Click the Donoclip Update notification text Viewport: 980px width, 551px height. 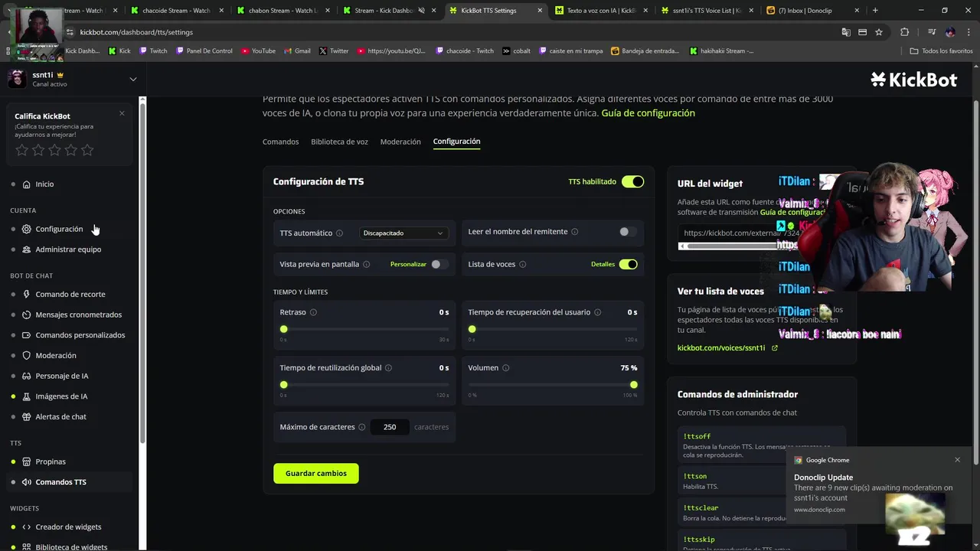coord(823,478)
